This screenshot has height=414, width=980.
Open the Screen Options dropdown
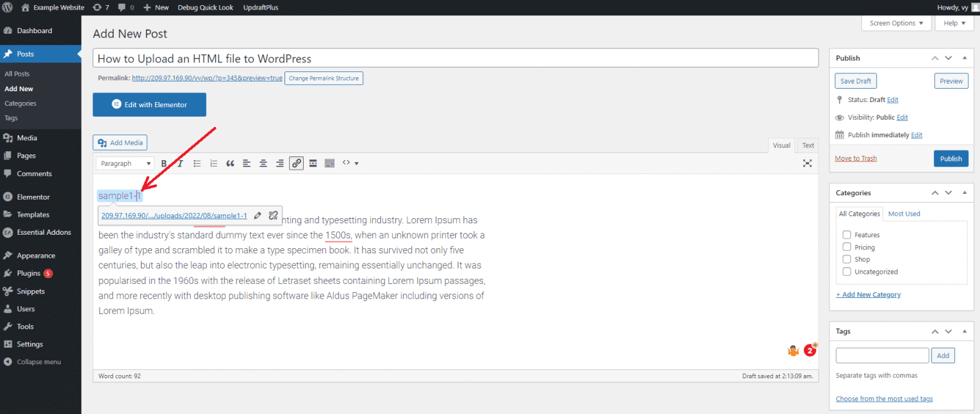coord(896,23)
